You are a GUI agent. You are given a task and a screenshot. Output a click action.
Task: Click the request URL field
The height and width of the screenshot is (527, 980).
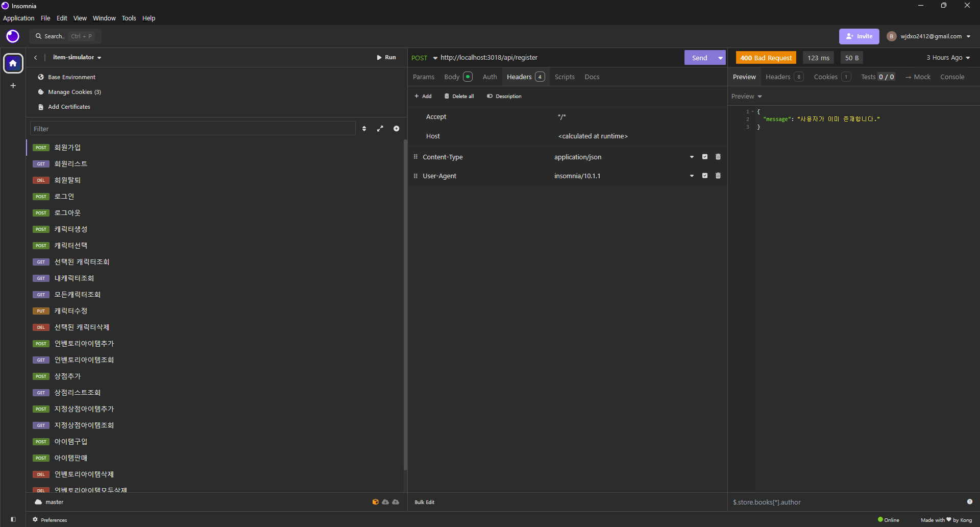tap(560, 58)
